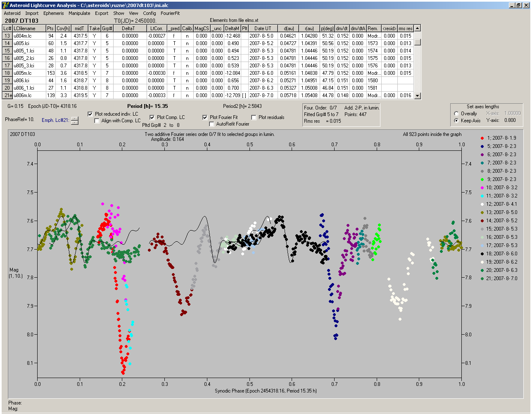The height and width of the screenshot is (414, 532).
Task: Click the Period [h]= 15.35 label
Action: pyautogui.click(x=147, y=106)
